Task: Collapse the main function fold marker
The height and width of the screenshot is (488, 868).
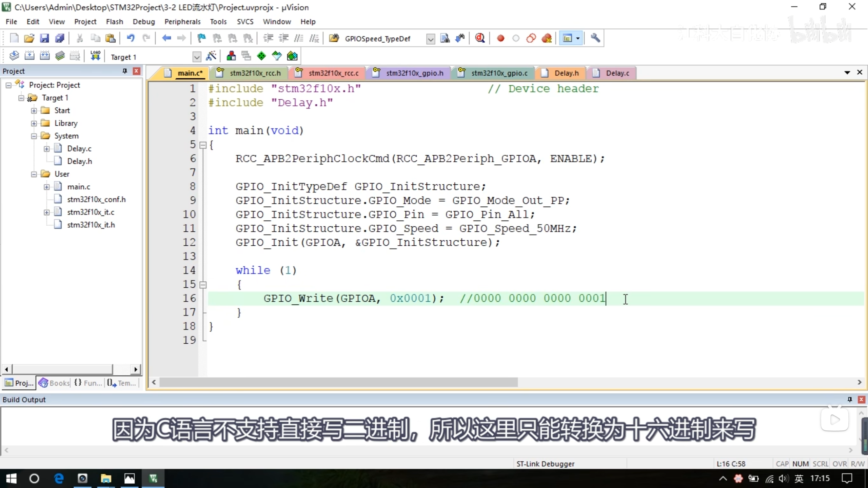Action: [203, 145]
